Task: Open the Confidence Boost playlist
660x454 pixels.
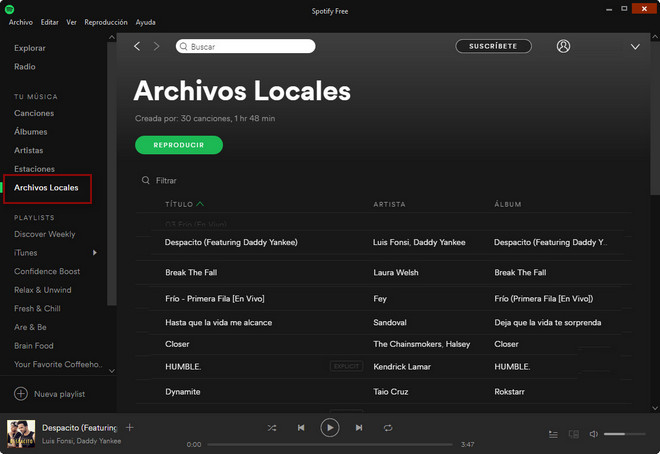Action: [x=47, y=271]
